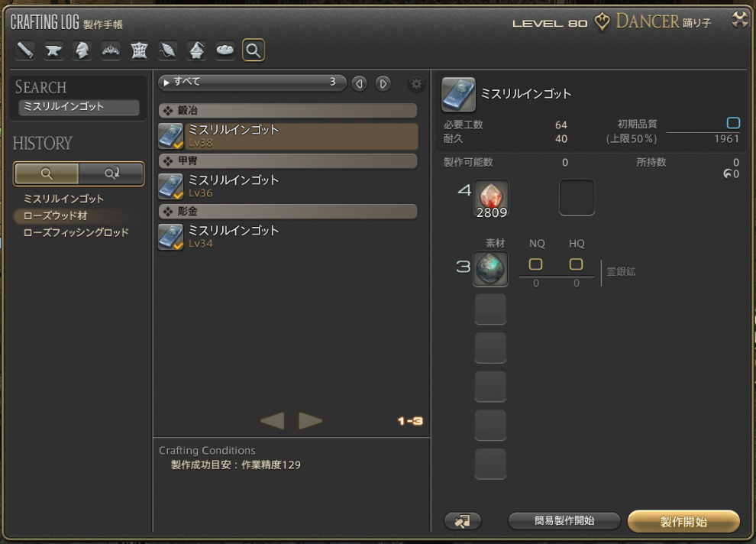Viewport: 756px width, 544px height.
Task: Toggle the HQ material checkbox
Action: click(576, 264)
